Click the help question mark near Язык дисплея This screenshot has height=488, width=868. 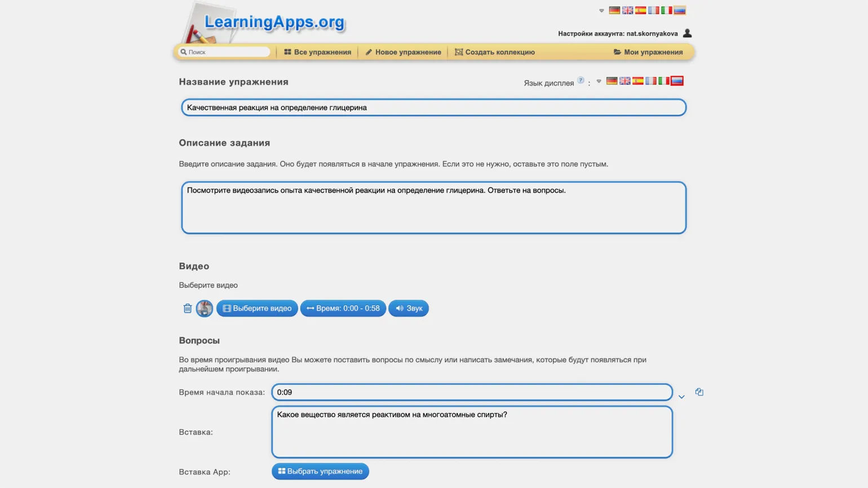click(x=581, y=80)
